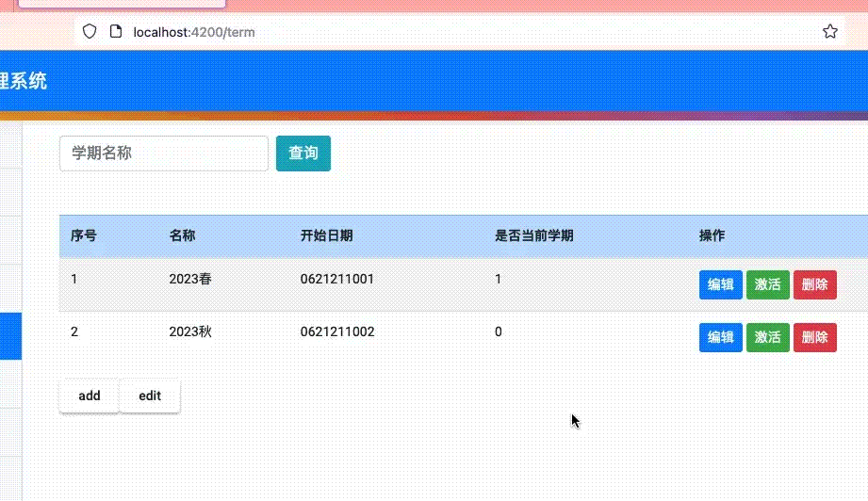Click the system title text in header
868x501 pixels.
point(24,81)
